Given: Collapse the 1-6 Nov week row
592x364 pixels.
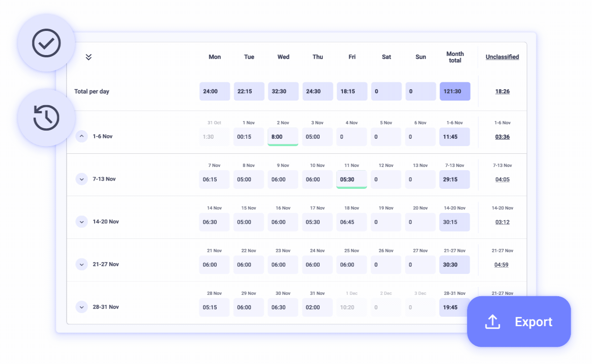Looking at the screenshot, I should [82, 136].
